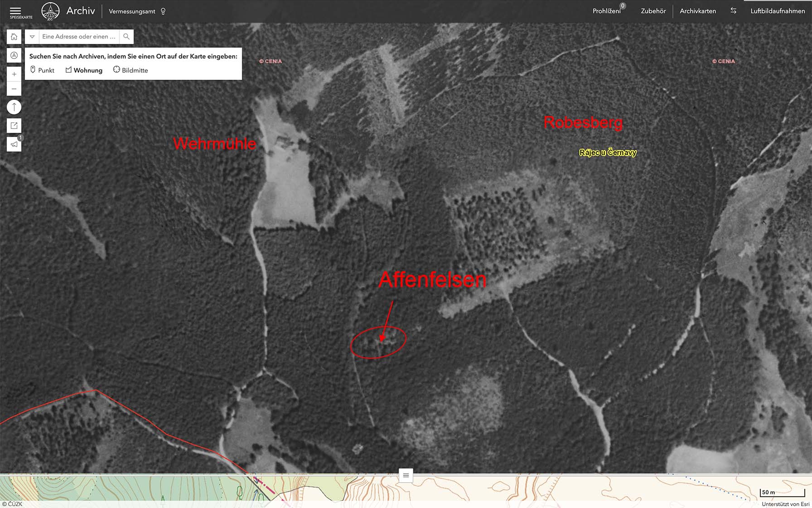The image size is (812, 508).
Task: Open the Prohlížení list
Action: click(606, 11)
